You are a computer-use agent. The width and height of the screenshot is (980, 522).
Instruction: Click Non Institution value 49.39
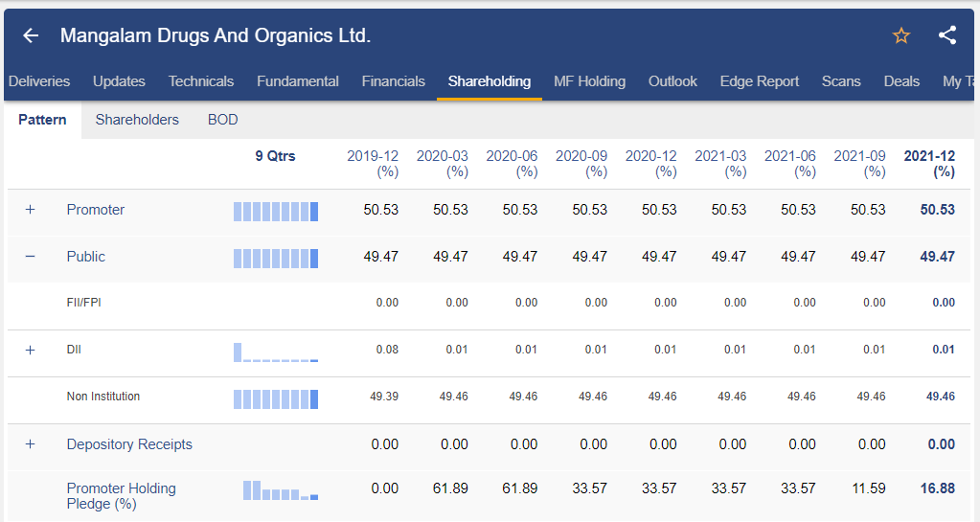click(x=384, y=397)
